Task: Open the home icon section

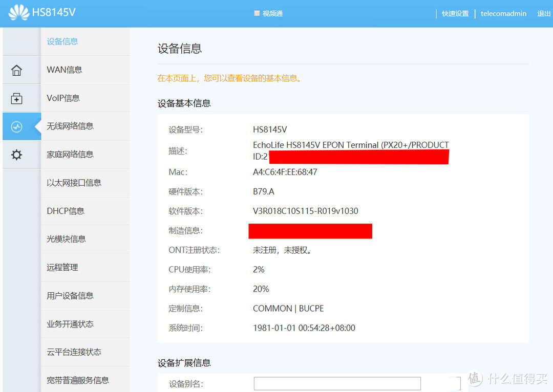Action: (x=16, y=70)
